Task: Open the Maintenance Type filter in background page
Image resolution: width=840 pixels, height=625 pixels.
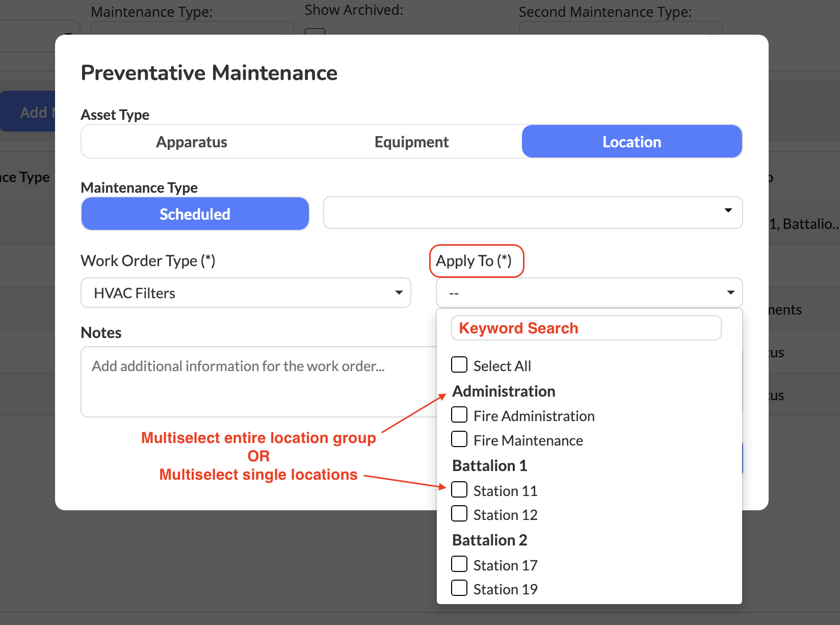Action: (192, 29)
